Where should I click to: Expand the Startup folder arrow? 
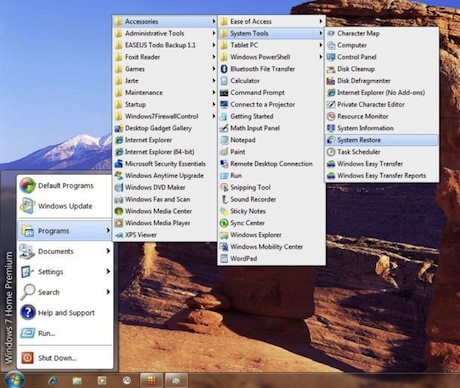coord(213,104)
